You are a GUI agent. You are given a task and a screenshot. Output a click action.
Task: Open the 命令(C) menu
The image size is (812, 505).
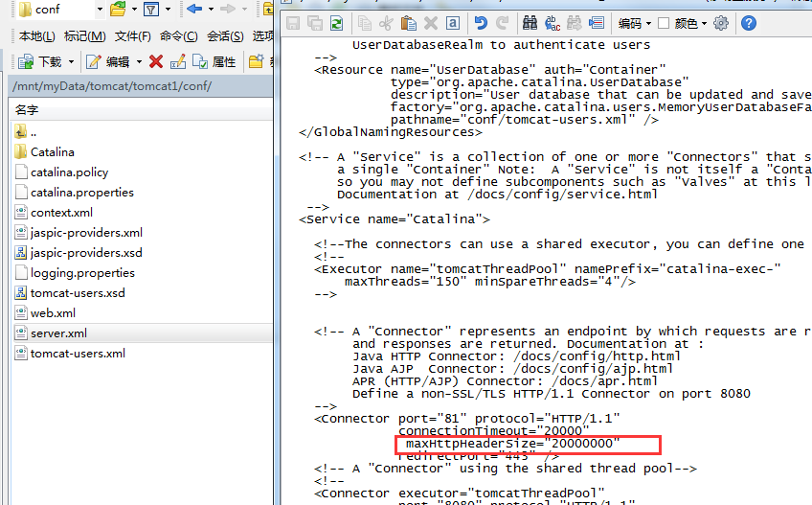[179, 36]
